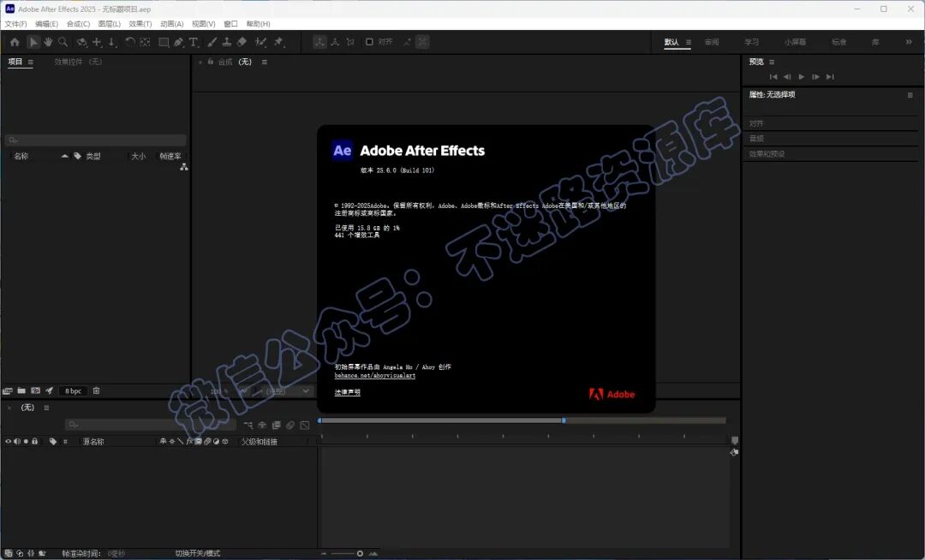The height and width of the screenshot is (560, 925).
Task: Select the Orbit camera tool
Action: [82, 42]
